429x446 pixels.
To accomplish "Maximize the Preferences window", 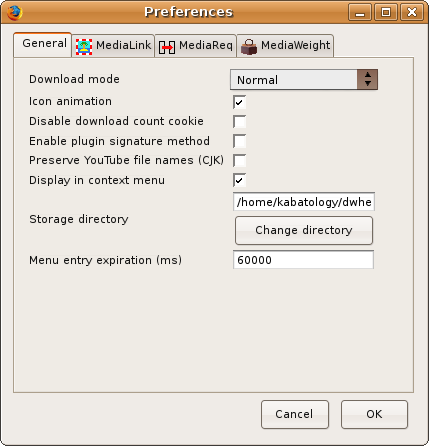I will (386, 13).
